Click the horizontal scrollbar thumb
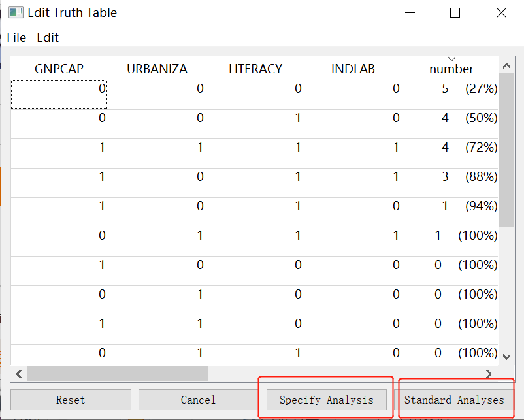 click(118, 374)
